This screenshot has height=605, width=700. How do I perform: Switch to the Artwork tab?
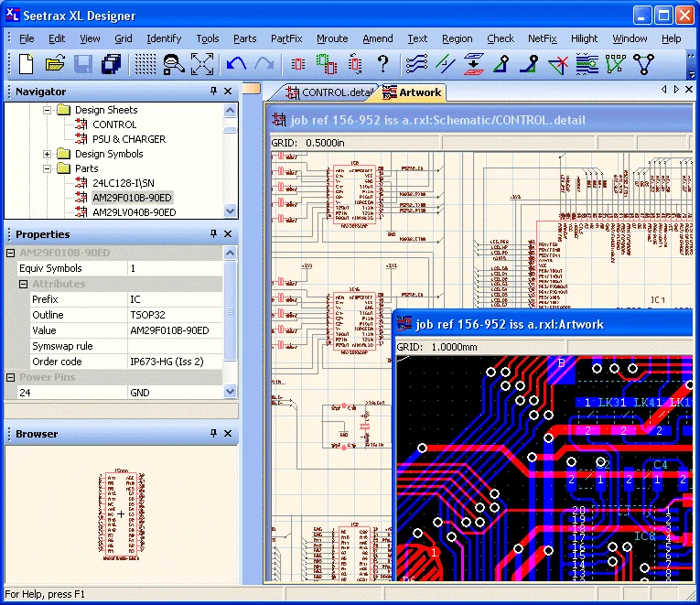(413, 92)
